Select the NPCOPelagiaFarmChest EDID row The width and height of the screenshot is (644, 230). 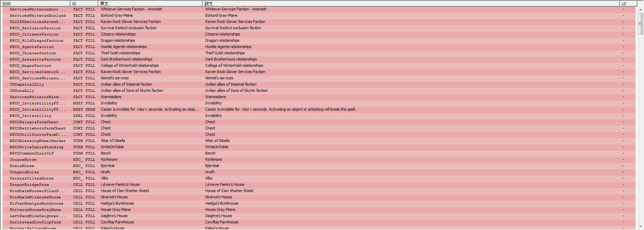(319, 122)
